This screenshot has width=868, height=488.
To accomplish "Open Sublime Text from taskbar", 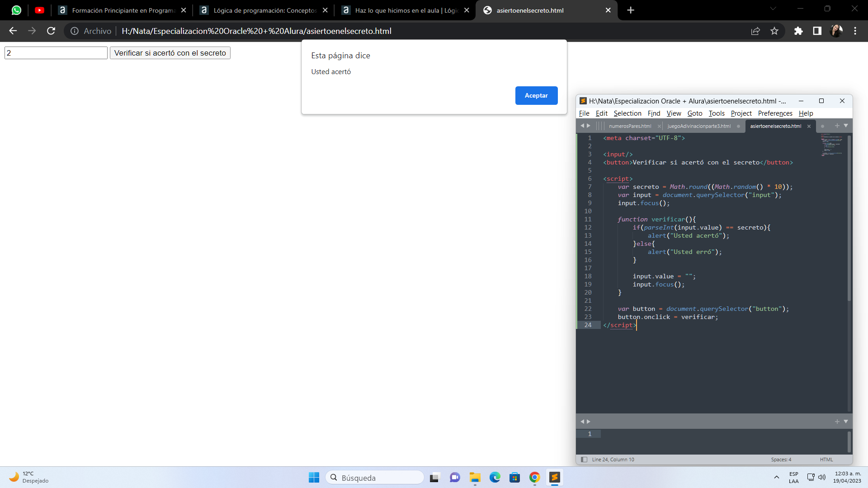I will click(x=555, y=478).
